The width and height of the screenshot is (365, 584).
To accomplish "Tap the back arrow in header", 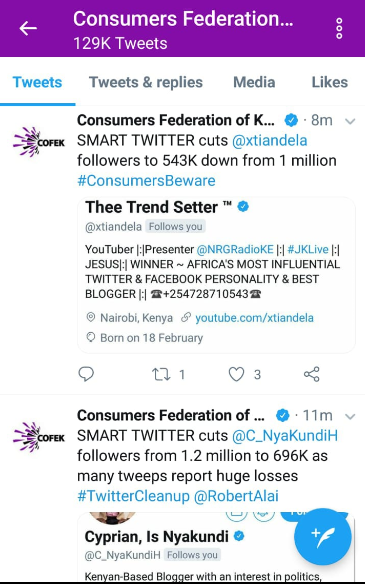I will (28, 28).
